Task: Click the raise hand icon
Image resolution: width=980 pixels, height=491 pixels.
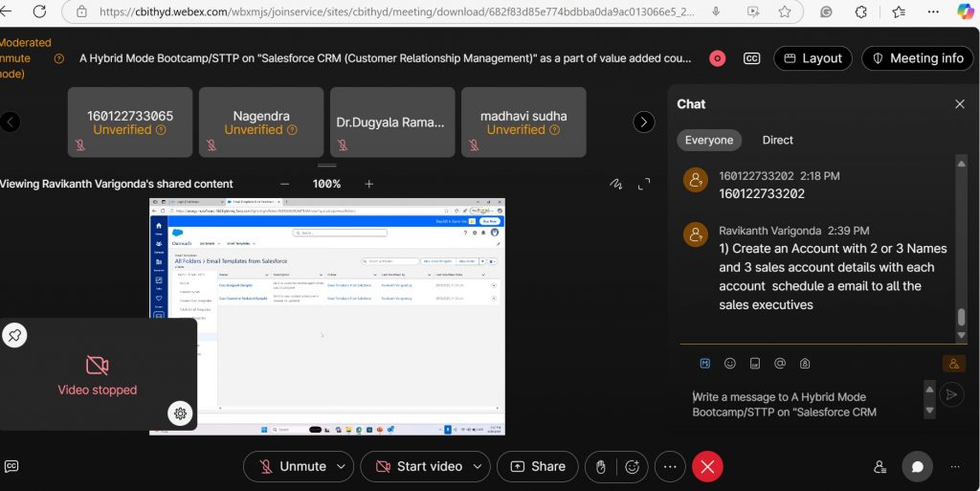Action: pyautogui.click(x=601, y=467)
